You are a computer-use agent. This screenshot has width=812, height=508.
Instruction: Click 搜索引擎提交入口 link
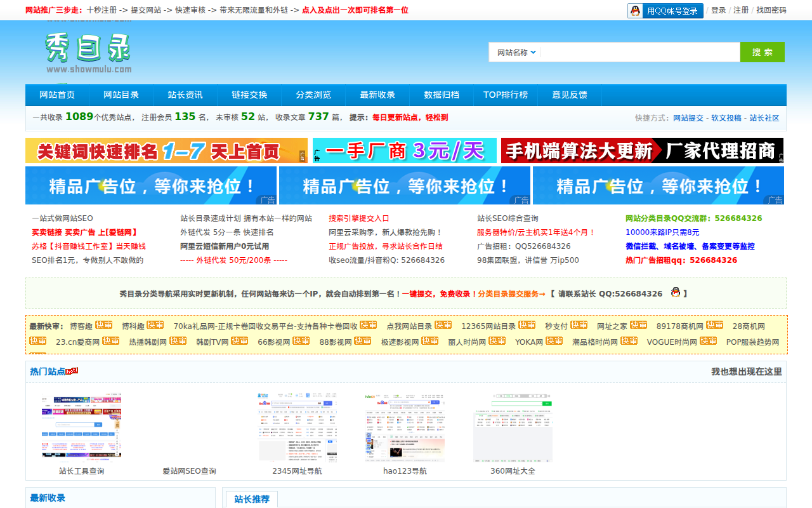pos(359,218)
